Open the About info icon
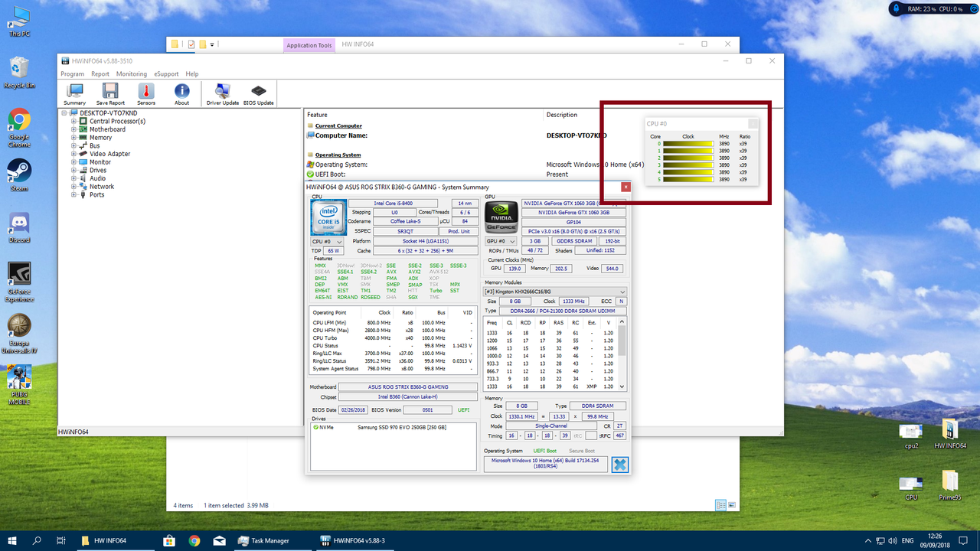This screenshot has width=980, height=551. click(181, 94)
